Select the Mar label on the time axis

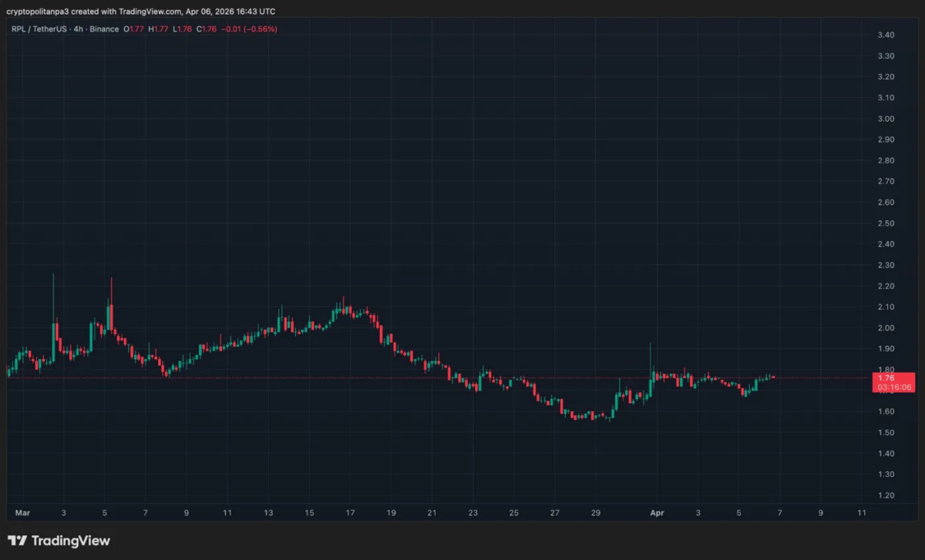(22, 512)
